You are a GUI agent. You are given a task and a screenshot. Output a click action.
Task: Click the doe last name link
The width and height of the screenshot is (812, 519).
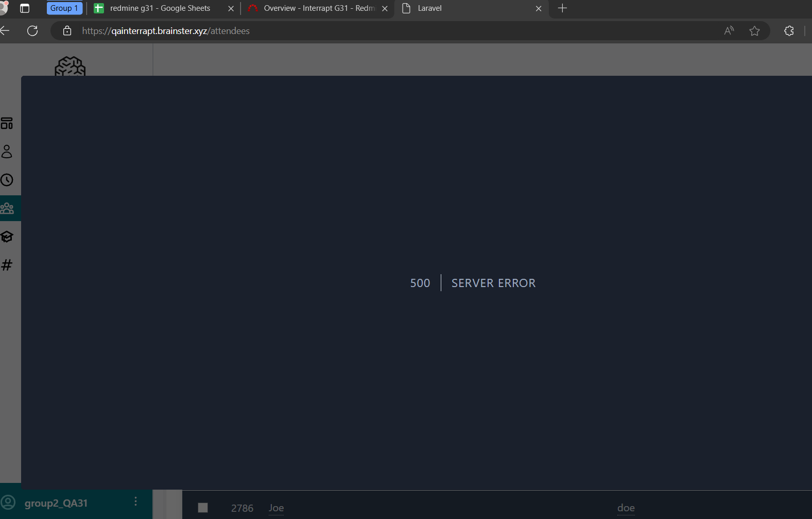pyautogui.click(x=626, y=508)
